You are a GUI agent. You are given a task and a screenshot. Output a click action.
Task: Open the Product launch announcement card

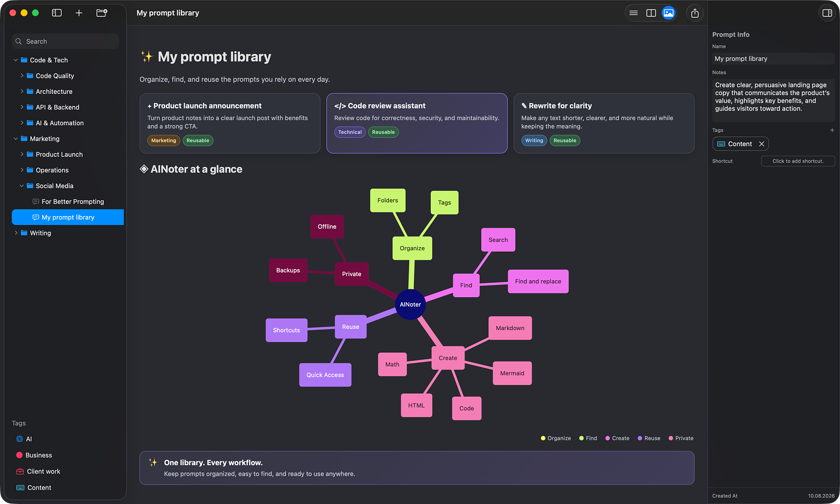230,123
